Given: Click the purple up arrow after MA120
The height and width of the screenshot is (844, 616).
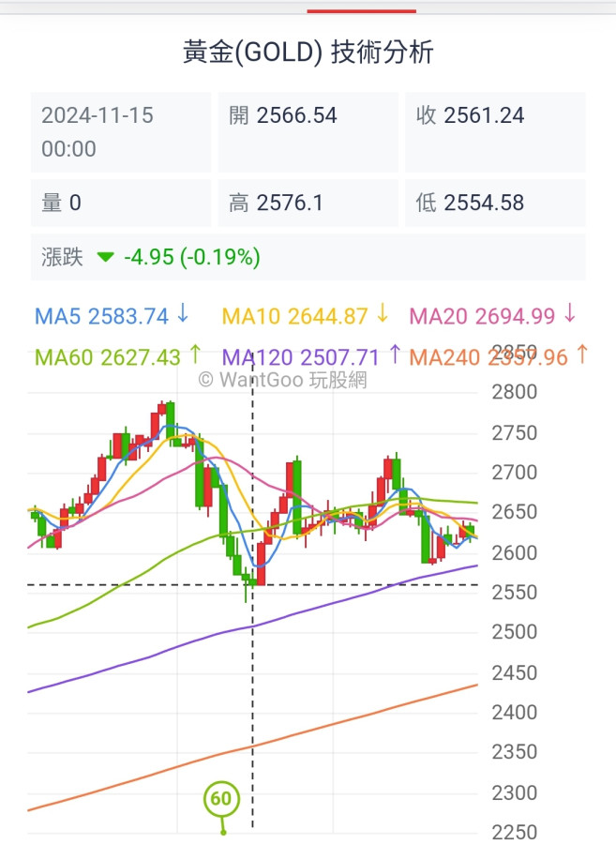Looking at the screenshot, I should tap(395, 355).
